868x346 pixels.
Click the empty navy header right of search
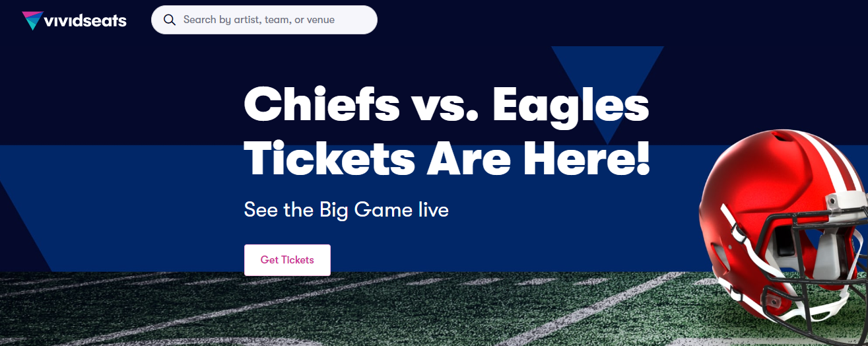point(594,20)
